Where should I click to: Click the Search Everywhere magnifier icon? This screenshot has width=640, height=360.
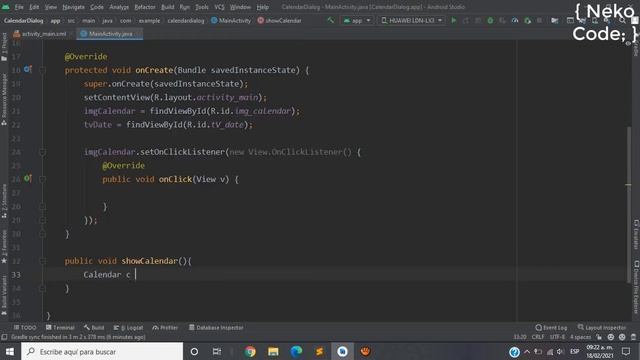tap(622, 20)
